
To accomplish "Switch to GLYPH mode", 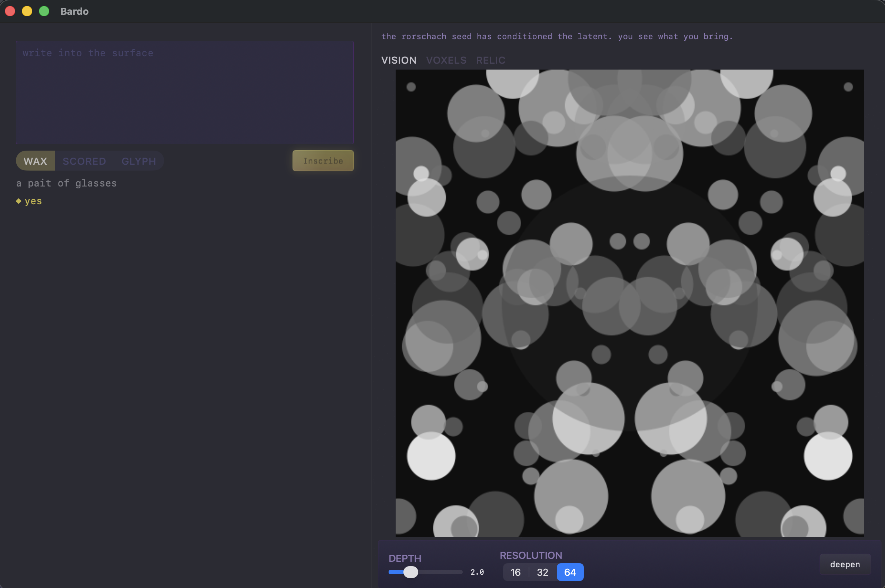I will point(139,161).
